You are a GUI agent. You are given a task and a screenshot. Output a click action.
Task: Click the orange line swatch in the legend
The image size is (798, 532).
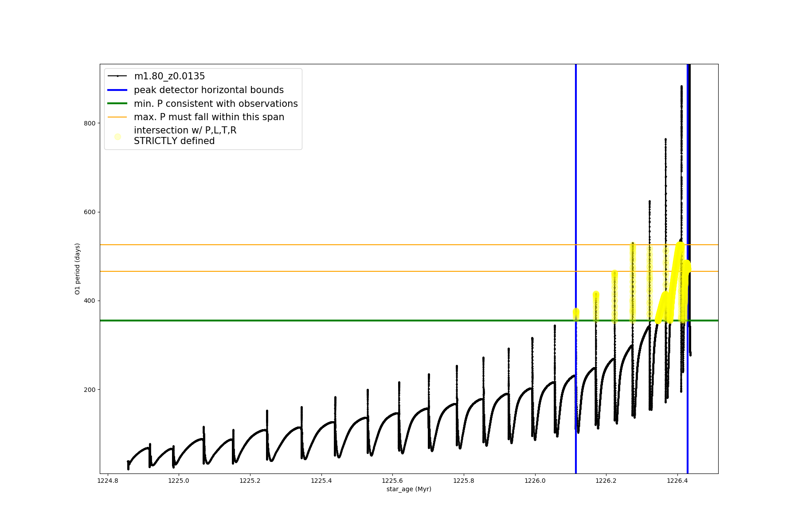point(117,117)
